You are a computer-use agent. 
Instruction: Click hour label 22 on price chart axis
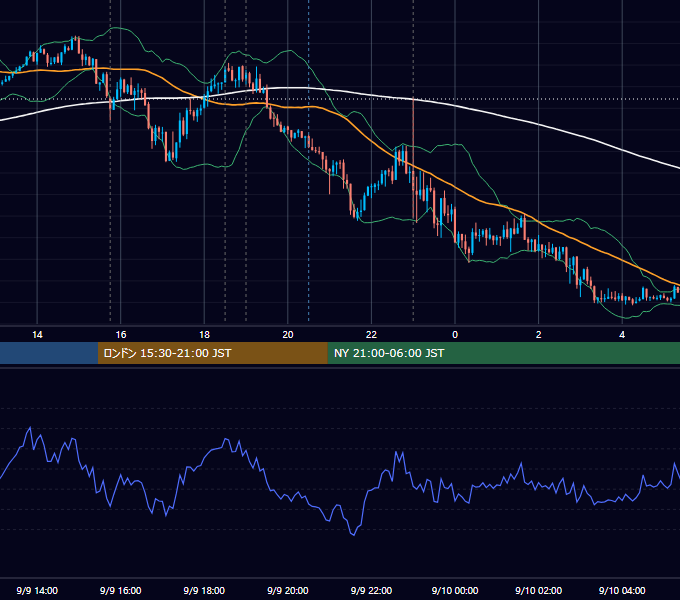tap(371, 335)
